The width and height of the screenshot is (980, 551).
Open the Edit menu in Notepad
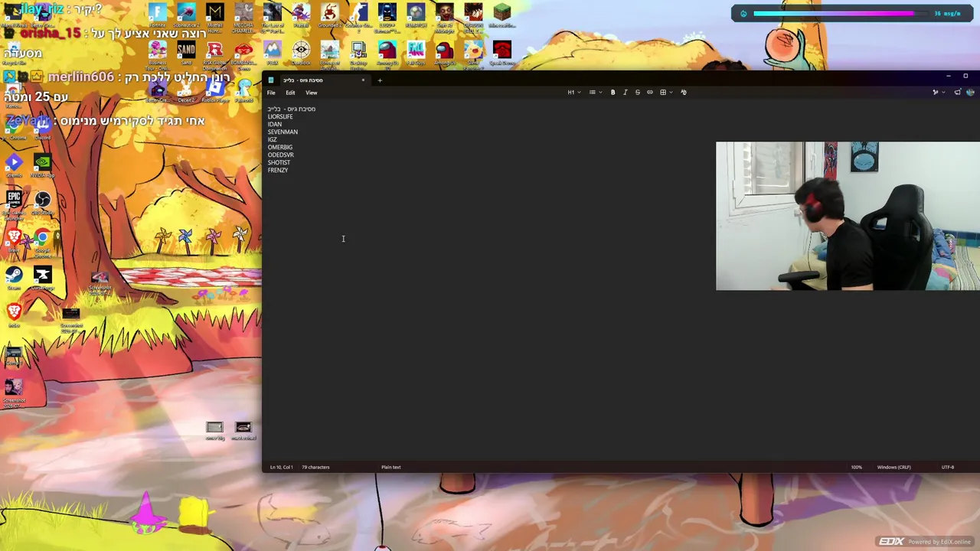point(290,93)
